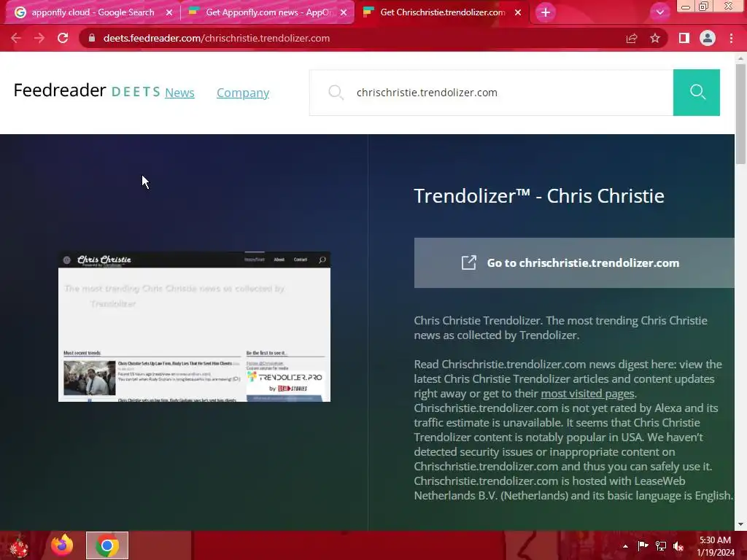Open the most visited pages link
The width and height of the screenshot is (747, 560).
587,393
